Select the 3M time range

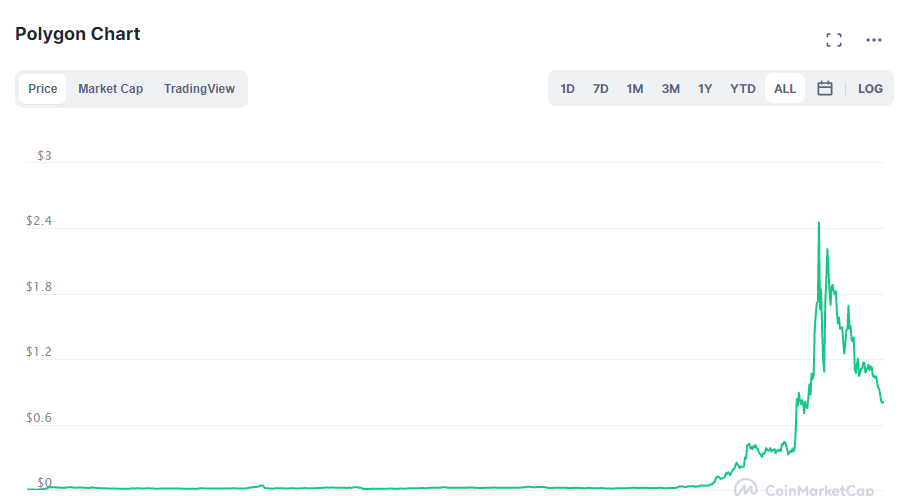tap(671, 89)
